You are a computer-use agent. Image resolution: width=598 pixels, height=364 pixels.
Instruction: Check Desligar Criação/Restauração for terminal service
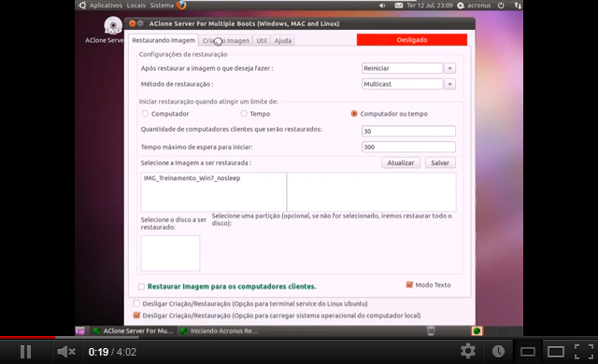click(x=136, y=303)
